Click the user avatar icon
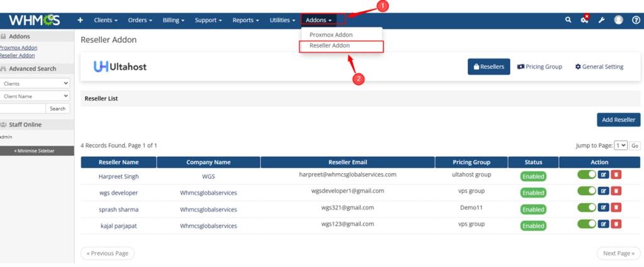Image resolution: width=644 pixels, height=267 pixels. (618, 20)
